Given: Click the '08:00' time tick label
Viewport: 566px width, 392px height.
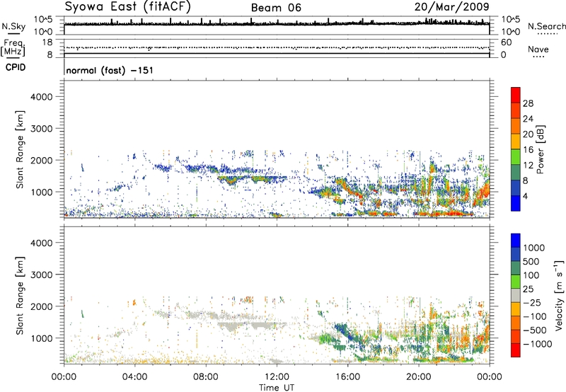Looking at the screenshot, I should click(206, 377).
